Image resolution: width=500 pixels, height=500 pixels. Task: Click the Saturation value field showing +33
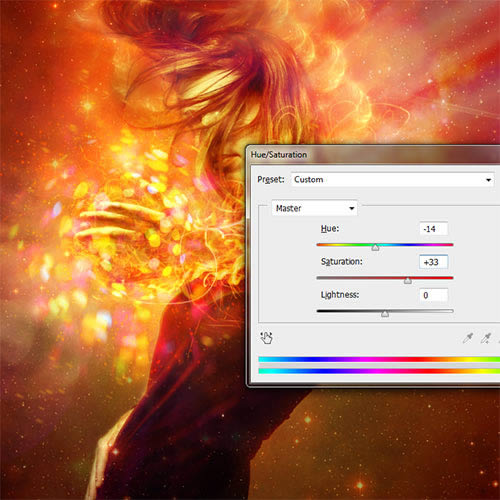[x=433, y=262]
